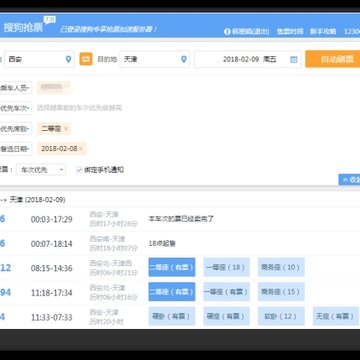Collapse the options panel with 收起
This screenshot has width=360, height=360.
tap(349, 180)
